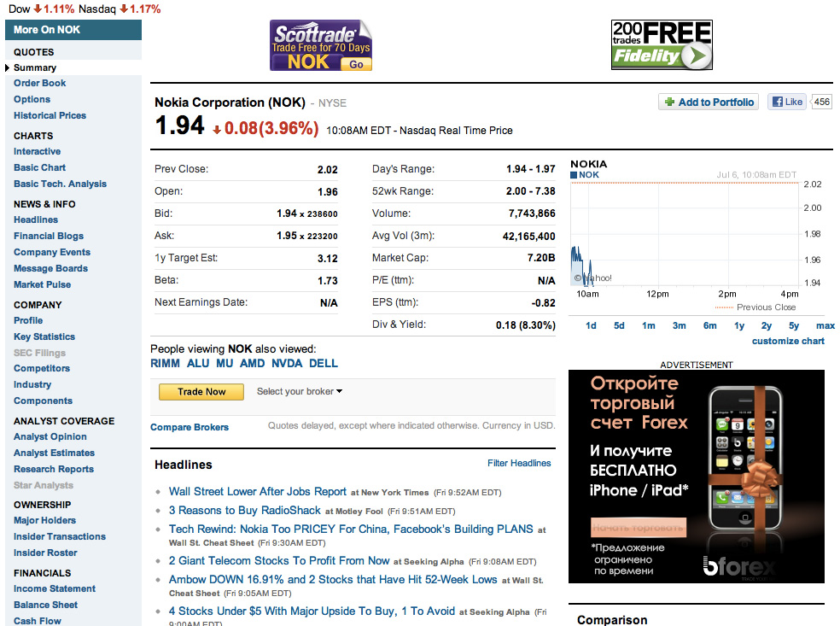The width and height of the screenshot is (840, 626).
Task: Switch chart to 1y range
Action: (739, 325)
